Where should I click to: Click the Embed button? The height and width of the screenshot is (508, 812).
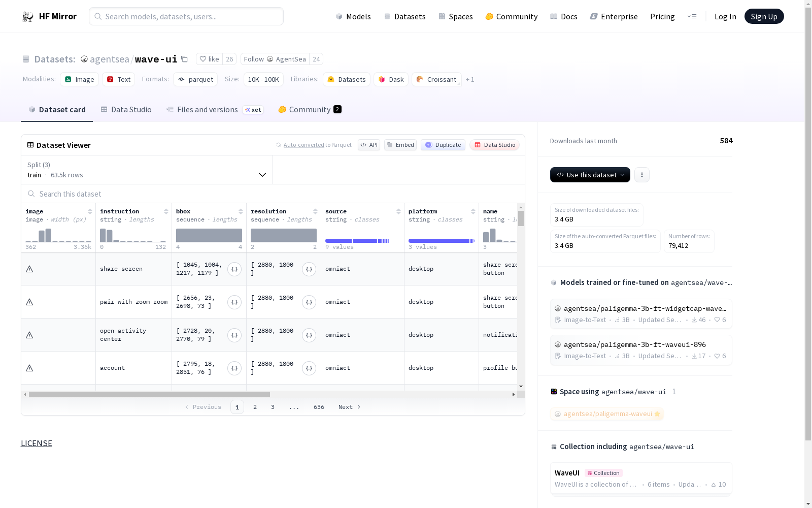[x=400, y=145]
